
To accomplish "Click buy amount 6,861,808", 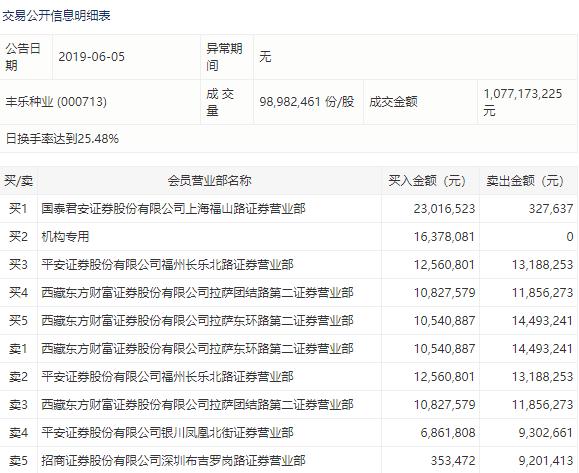I will [448, 432].
